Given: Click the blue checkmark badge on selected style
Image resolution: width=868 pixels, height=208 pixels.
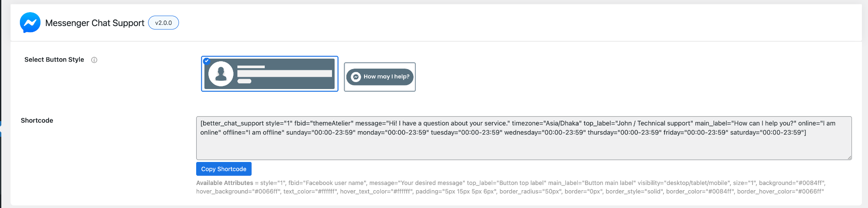Looking at the screenshot, I should coord(207,61).
